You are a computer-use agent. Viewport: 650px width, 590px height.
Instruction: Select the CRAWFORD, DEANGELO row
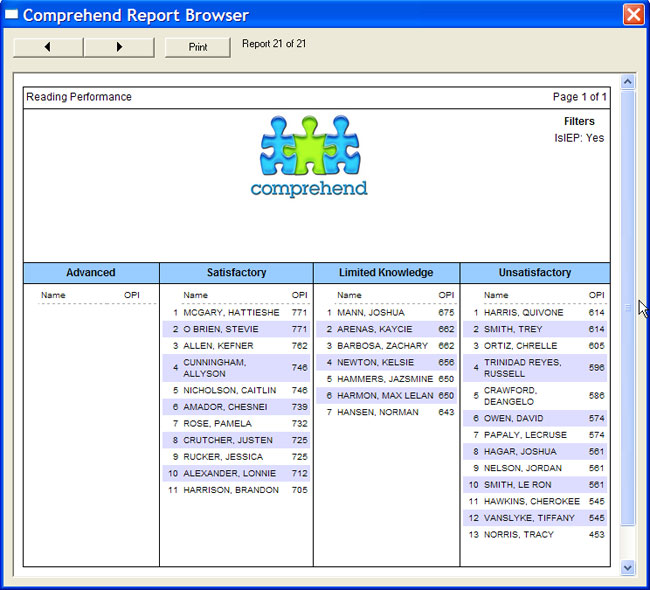[535, 396]
